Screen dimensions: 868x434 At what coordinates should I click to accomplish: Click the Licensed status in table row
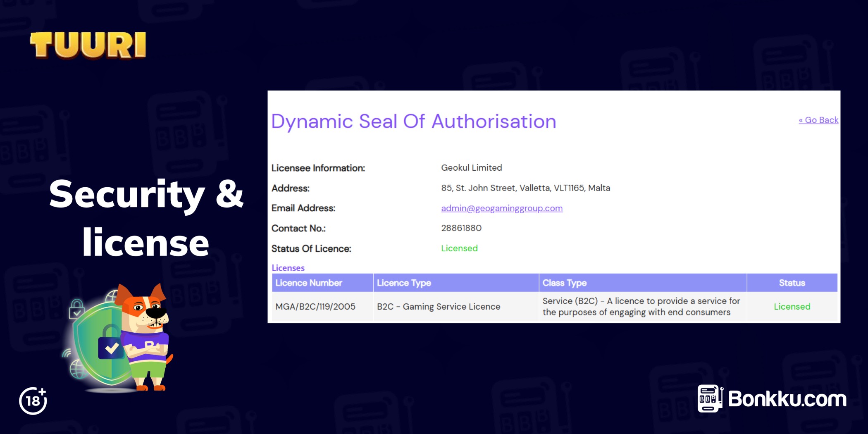(792, 307)
